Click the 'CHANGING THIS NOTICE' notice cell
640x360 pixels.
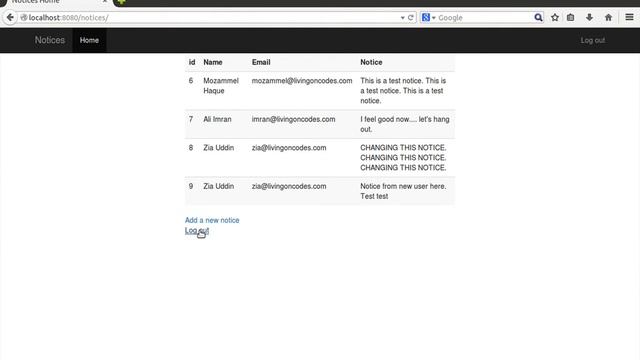(403, 158)
